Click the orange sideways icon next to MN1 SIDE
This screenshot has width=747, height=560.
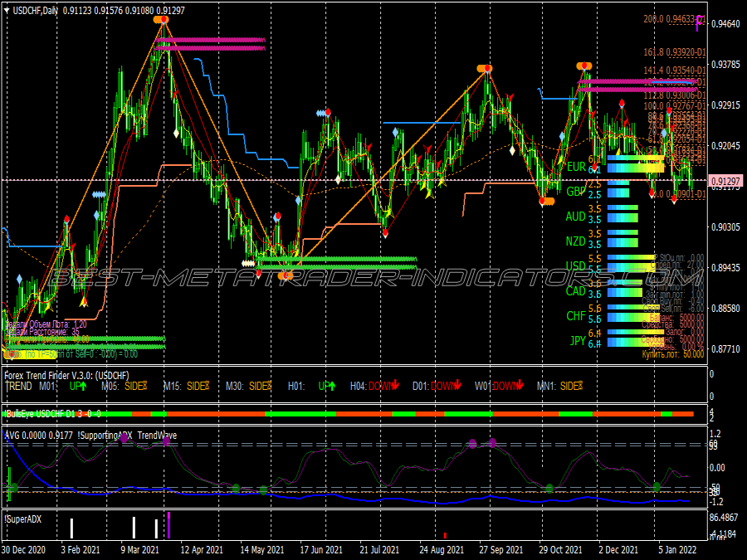click(x=580, y=386)
